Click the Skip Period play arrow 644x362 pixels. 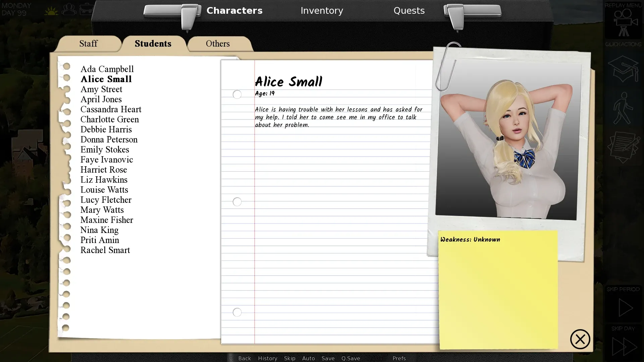tap(625, 308)
